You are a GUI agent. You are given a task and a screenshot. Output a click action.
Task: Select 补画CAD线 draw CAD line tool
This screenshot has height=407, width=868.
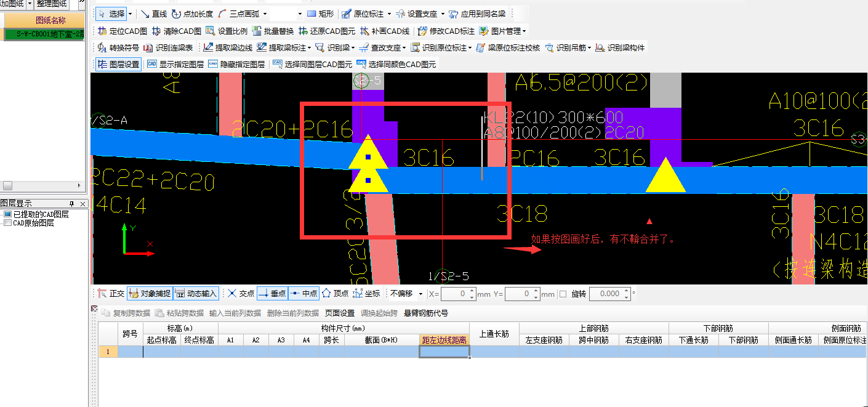[385, 31]
